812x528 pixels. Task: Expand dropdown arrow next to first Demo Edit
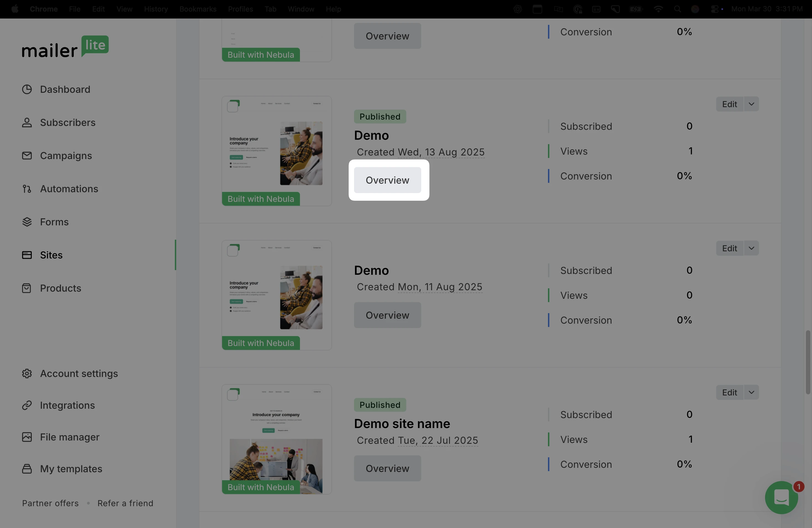point(751,104)
